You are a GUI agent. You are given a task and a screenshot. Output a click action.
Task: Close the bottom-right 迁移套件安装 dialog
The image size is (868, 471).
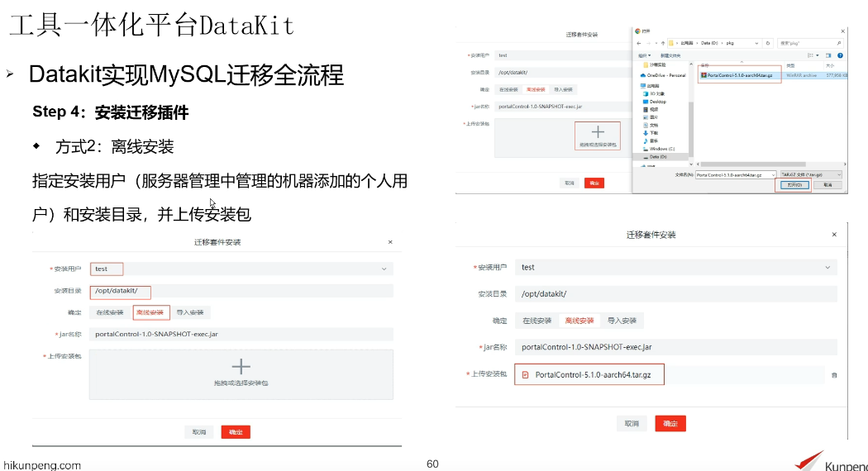point(834,235)
